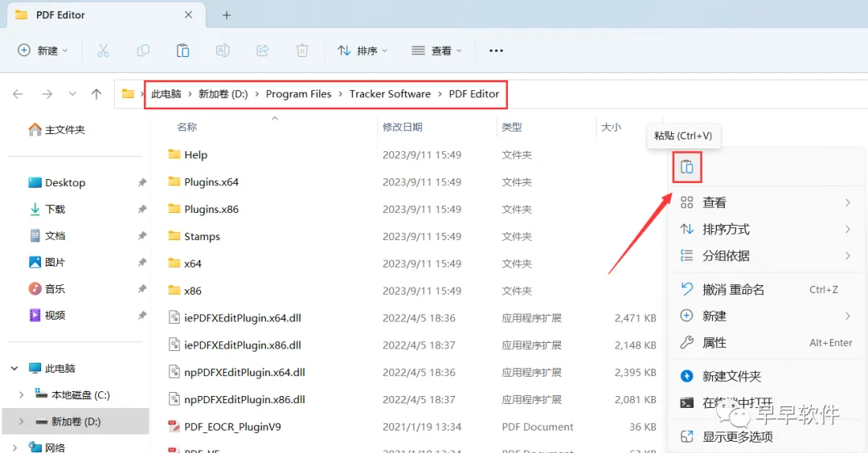Click the Paste icon in the context menu

coord(687,166)
